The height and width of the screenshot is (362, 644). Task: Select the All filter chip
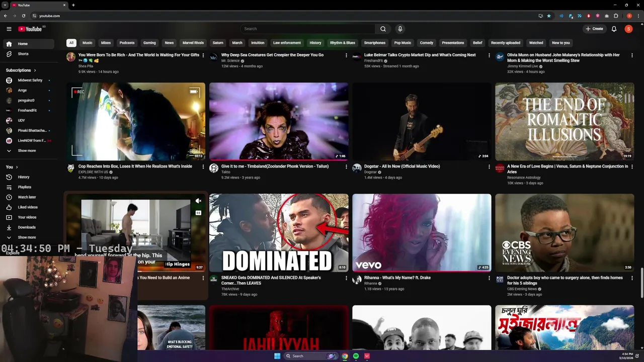(x=71, y=43)
